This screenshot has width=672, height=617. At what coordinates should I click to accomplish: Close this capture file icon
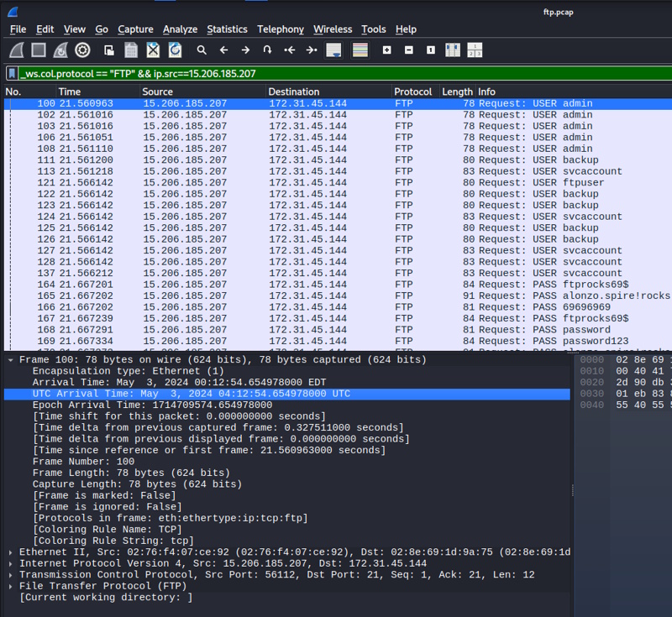pyautogui.click(x=153, y=50)
